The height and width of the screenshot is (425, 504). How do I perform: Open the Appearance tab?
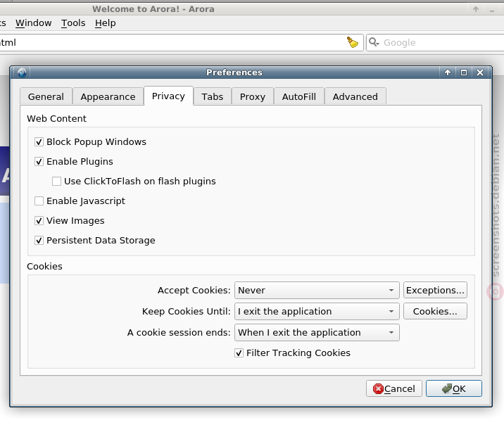pyautogui.click(x=108, y=96)
